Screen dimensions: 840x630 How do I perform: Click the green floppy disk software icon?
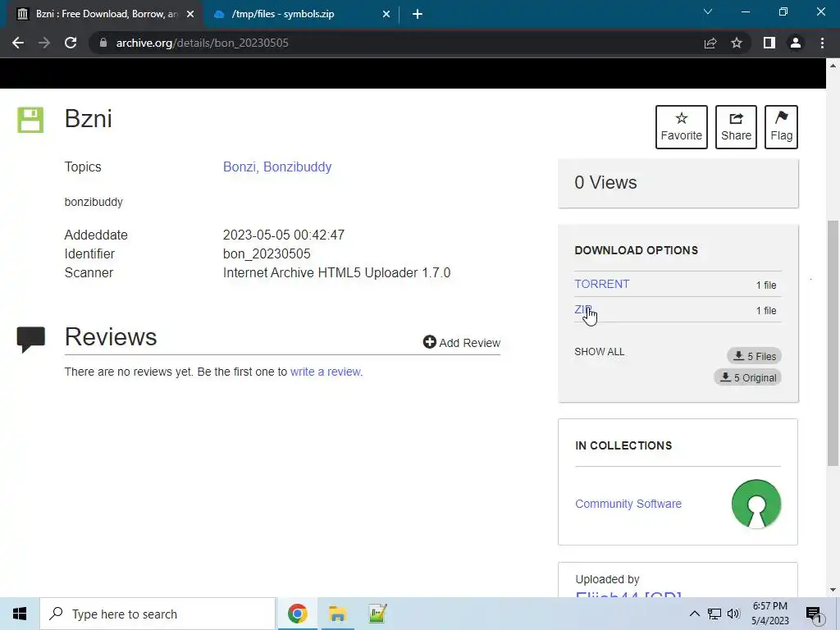[30, 120]
